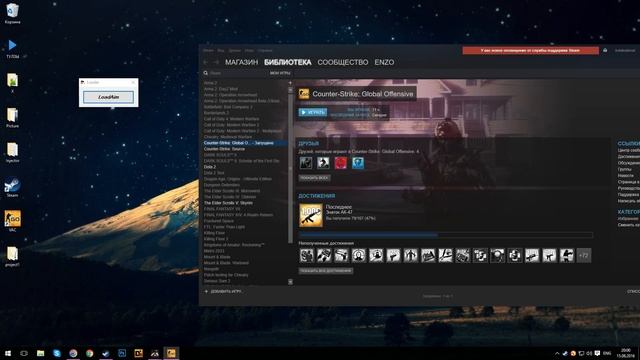This screenshot has width=640, height=360.
Task: Open the Windows Start menu
Action: click(8, 353)
